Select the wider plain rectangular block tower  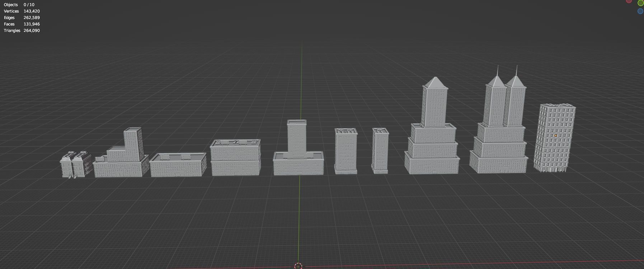pyautogui.click(x=346, y=151)
